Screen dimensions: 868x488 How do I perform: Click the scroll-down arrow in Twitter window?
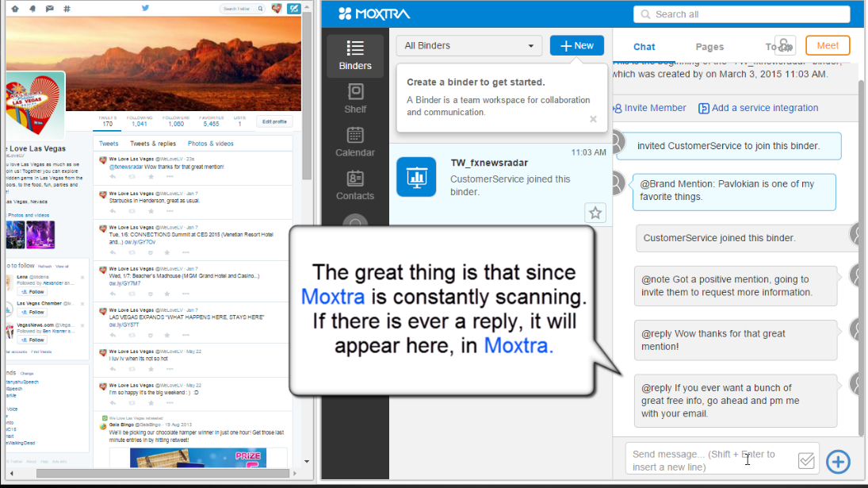tap(307, 461)
